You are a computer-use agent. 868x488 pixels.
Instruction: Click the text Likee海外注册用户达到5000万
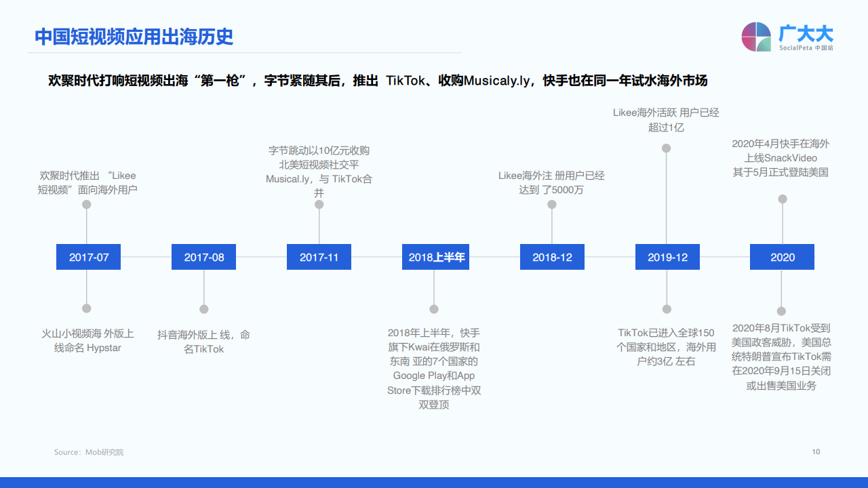[551, 182]
